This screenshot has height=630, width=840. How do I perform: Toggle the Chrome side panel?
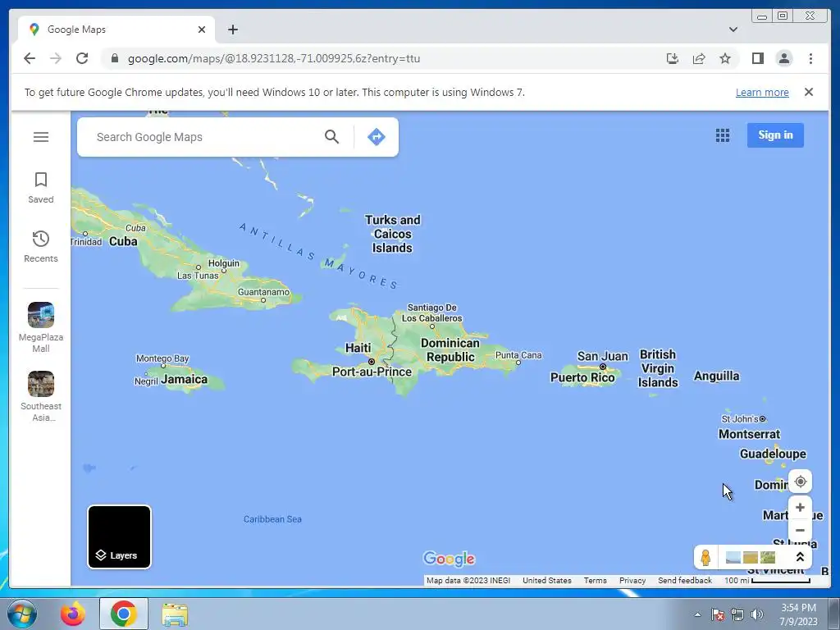pos(757,58)
